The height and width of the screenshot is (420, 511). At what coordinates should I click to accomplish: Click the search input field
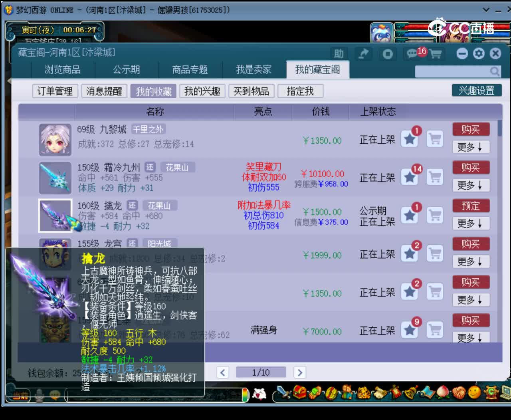coord(452,71)
